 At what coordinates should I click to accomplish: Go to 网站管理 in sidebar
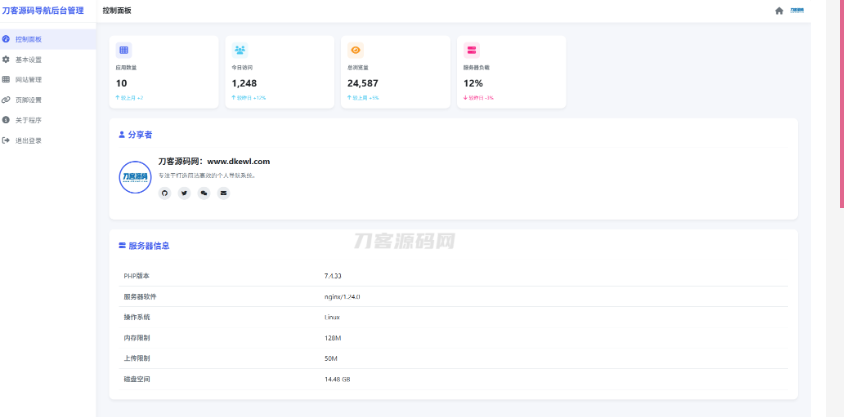click(x=29, y=79)
